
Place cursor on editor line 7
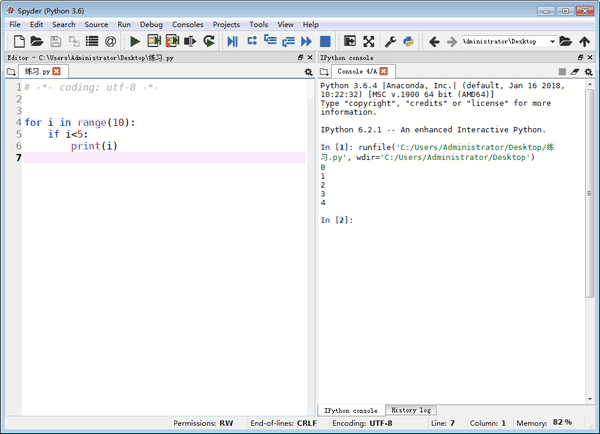tap(165, 158)
